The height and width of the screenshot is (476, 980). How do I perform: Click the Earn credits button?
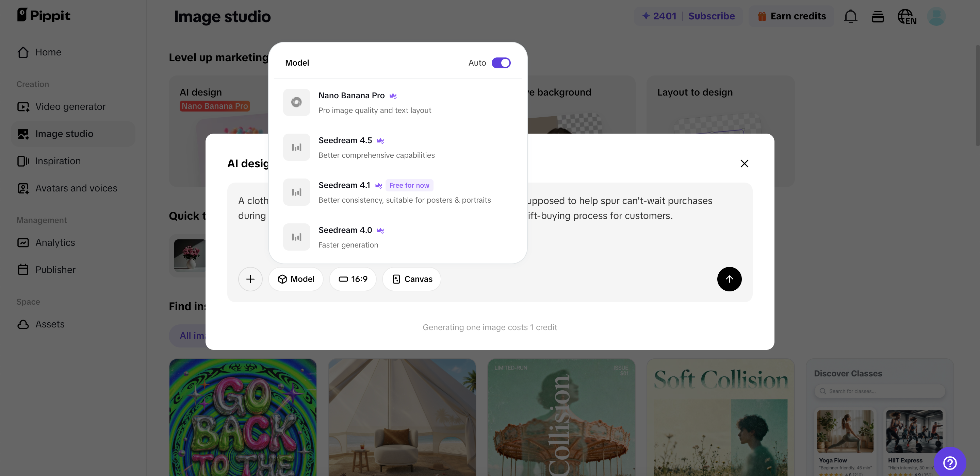coord(792,16)
